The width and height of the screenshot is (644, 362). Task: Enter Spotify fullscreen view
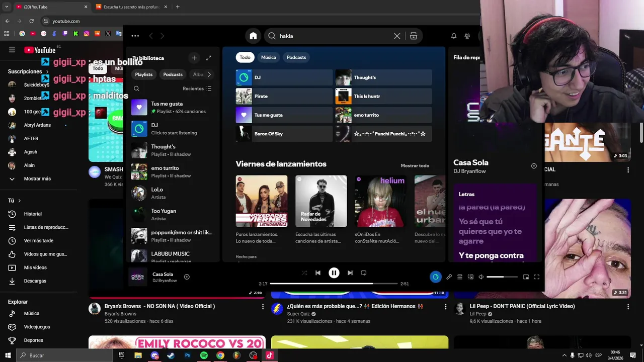[536, 277]
